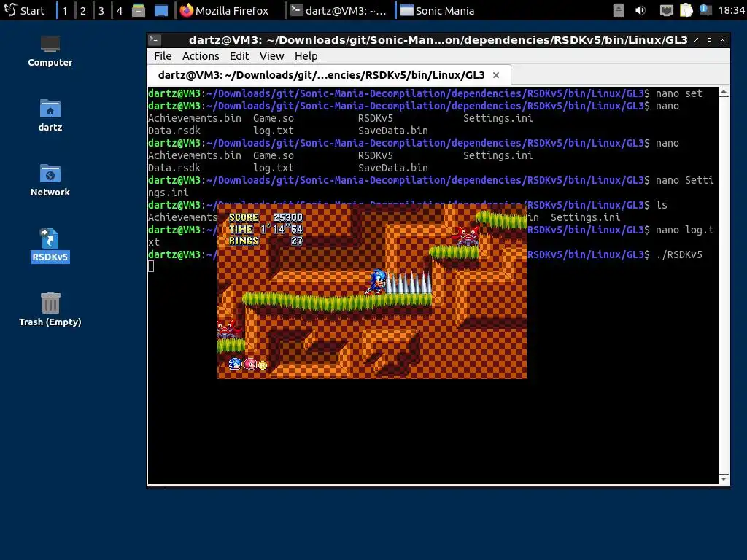The width and height of the screenshot is (747, 560).
Task: Click the ring count value 27
Action: point(297,241)
